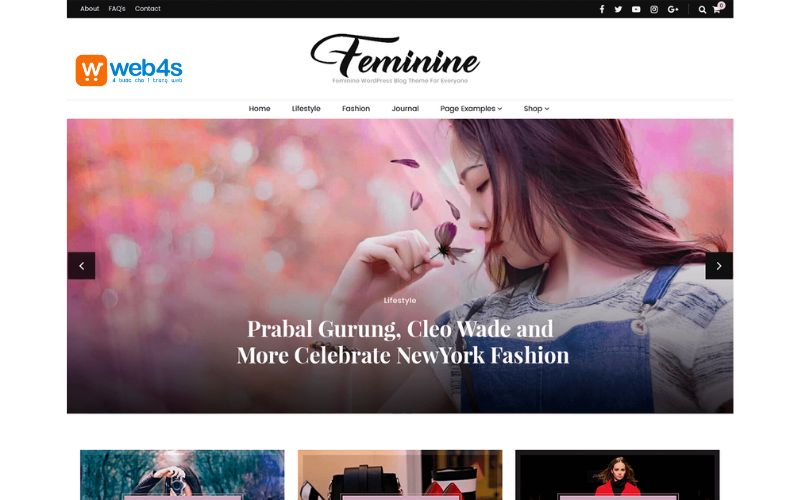This screenshot has height=500, width=800.
Task: Expand the Shop dropdown menu
Action: 536,109
